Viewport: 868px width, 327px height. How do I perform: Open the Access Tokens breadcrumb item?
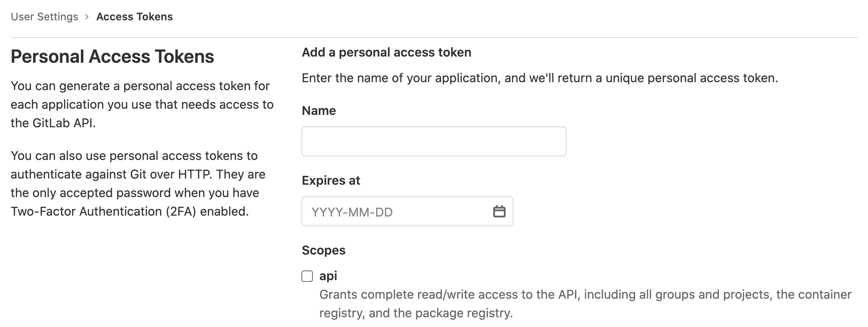(x=134, y=17)
